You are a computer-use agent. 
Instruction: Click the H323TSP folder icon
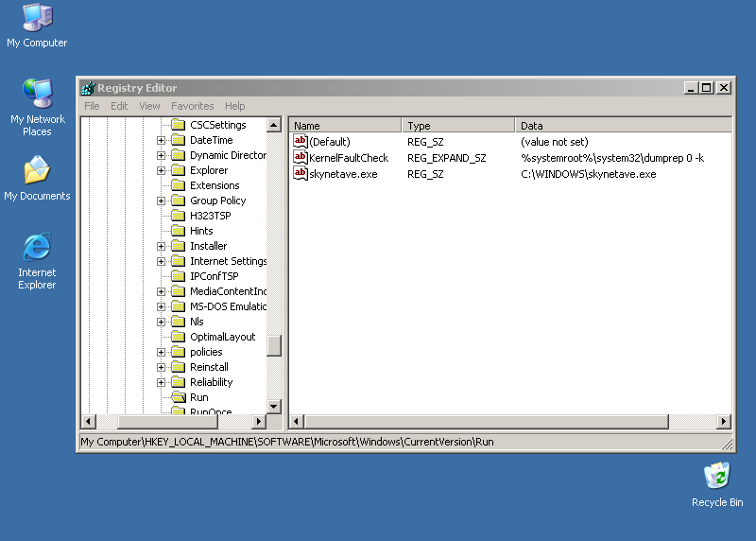(x=179, y=216)
